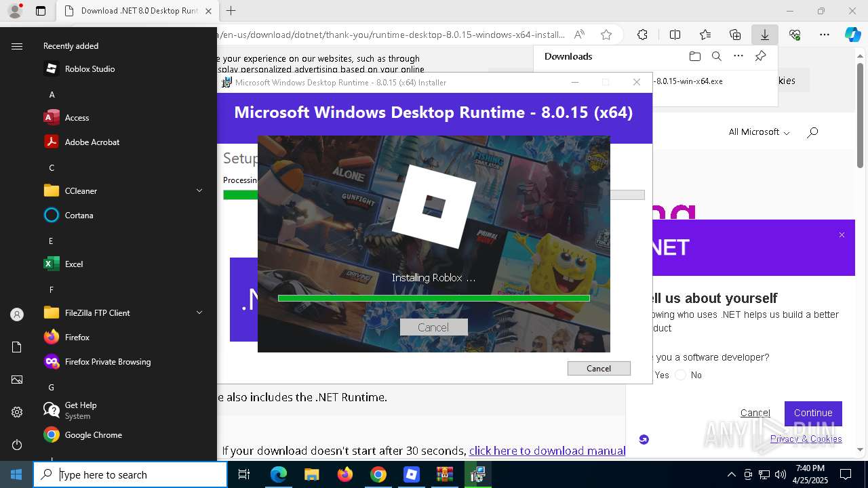Screen dimensions: 868x488
Task: Open Privacy & Cookies link
Action: 806,439
